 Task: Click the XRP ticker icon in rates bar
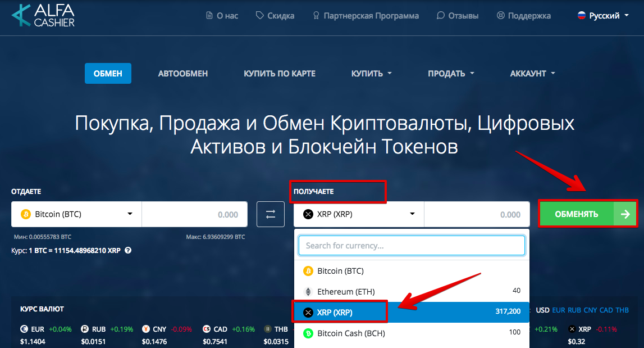click(x=572, y=329)
